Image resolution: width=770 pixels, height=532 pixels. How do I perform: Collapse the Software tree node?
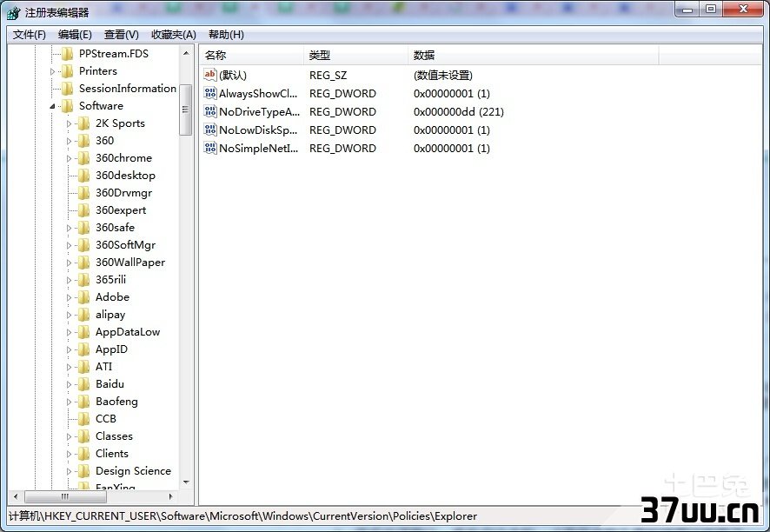pos(52,106)
